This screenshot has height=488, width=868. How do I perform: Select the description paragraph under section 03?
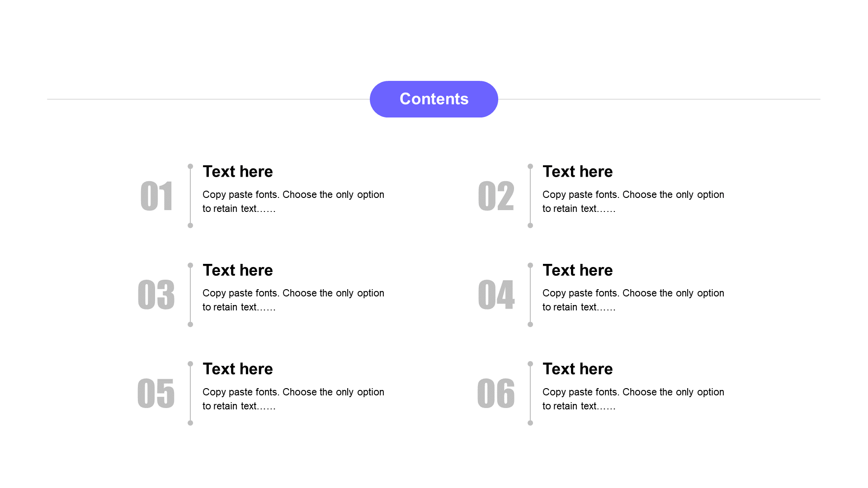click(293, 300)
